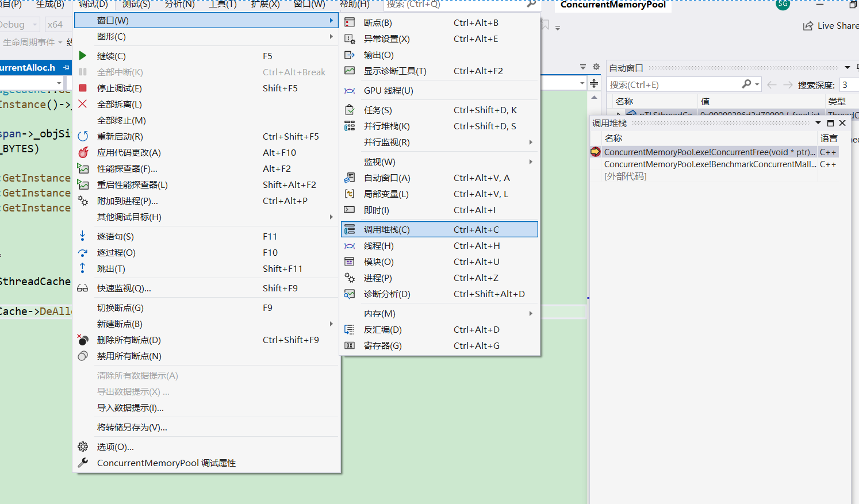
Task: Open the 测试(S) menu in menu bar
Action: pyautogui.click(x=136, y=4)
